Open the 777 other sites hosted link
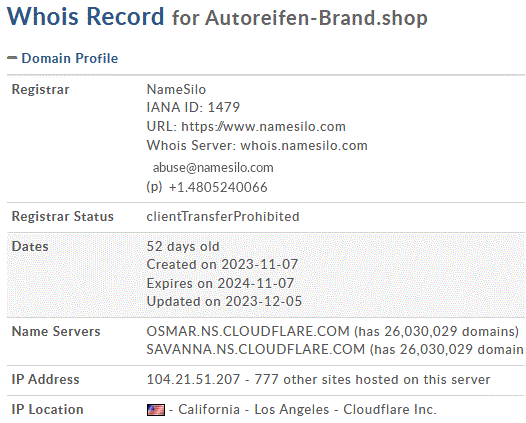 click(x=372, y=379)
